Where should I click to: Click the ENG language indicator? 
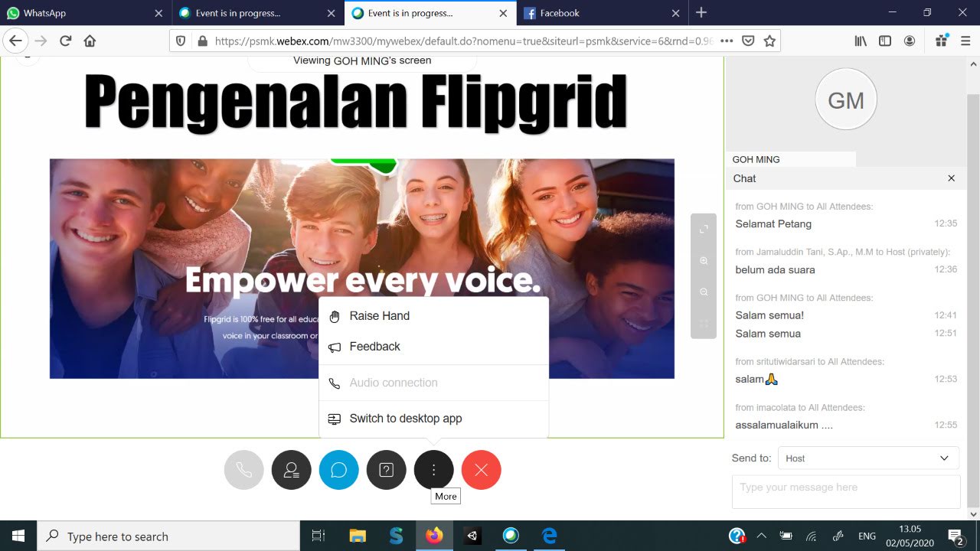865,536
